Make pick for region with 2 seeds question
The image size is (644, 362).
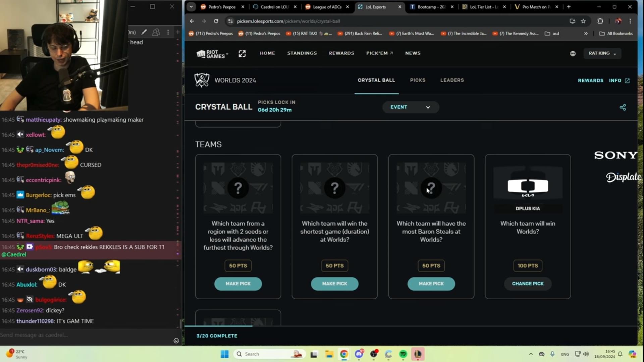(238, 284)
